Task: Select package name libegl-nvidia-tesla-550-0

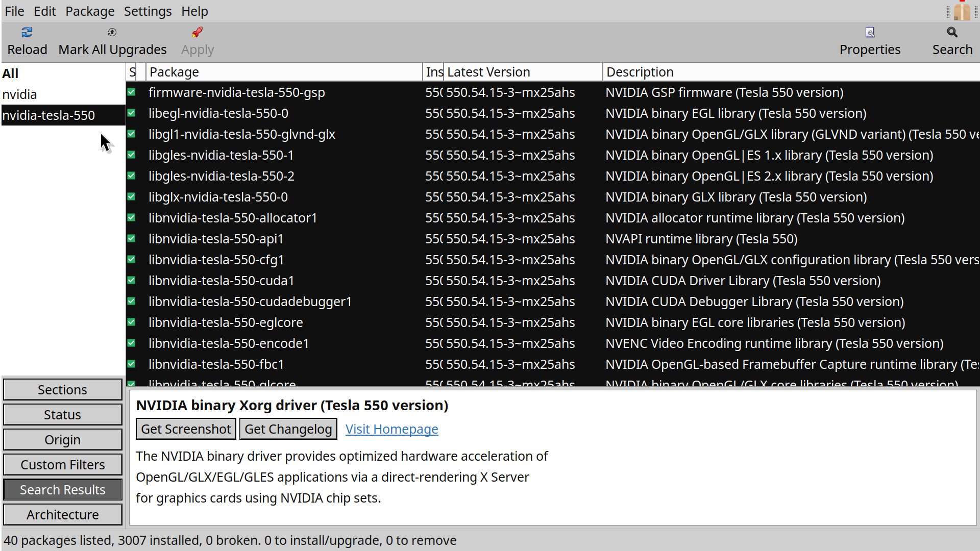Action: pyautogui.click(x=218, y=113)
